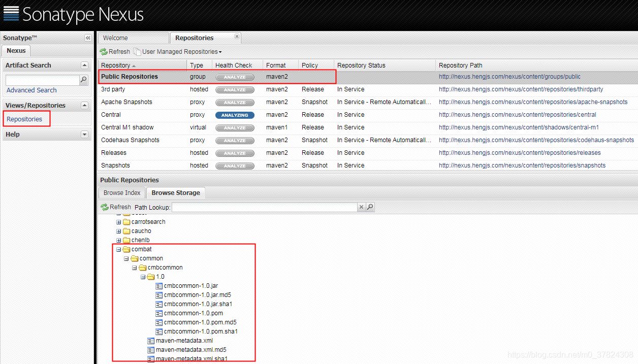This screenshot has height=364, width=638.
Task: Select cmbcommon-1.0.jar.md5 file
Action: 198,295
